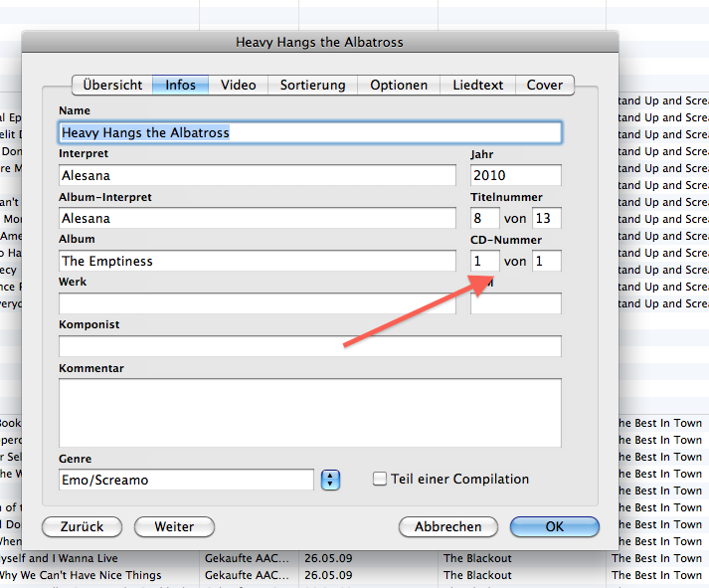Click the empty field below the CD-Nummer row
709x588 pixels.
[516, 303]
